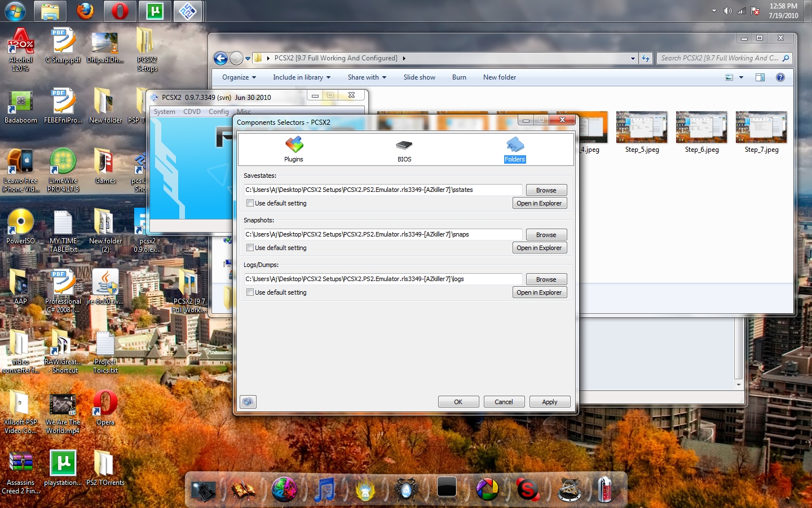The height and width of the screenshot is (508, 812).
Task: Switch to the BIOS section
Action: 404,151
